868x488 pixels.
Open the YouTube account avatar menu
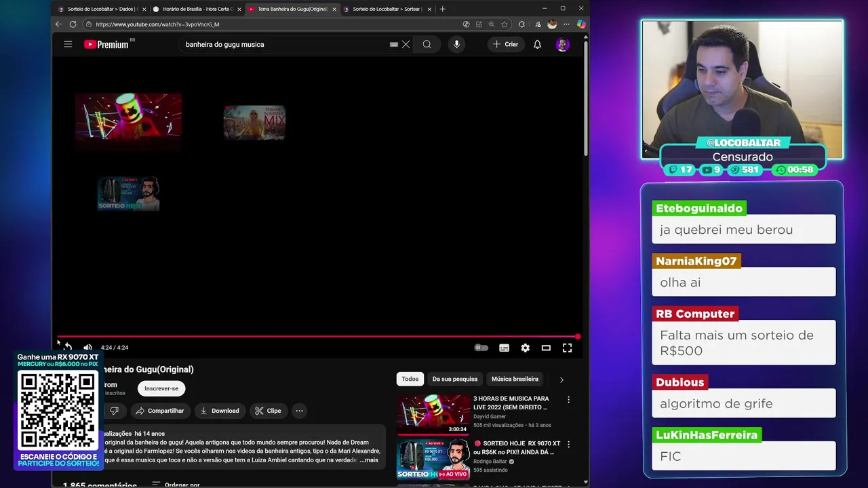pyautogui.click(x=562, y=44)
